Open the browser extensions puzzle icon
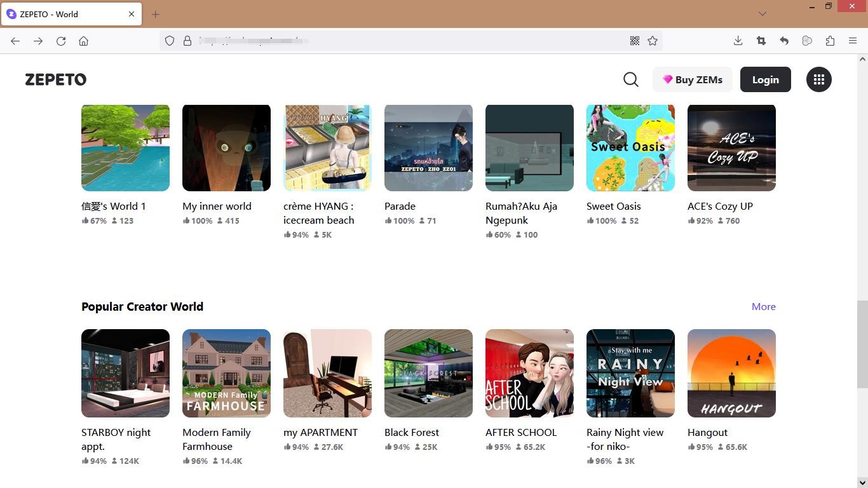This screenshot has height=488, width=868. click(x=830, y=41)
